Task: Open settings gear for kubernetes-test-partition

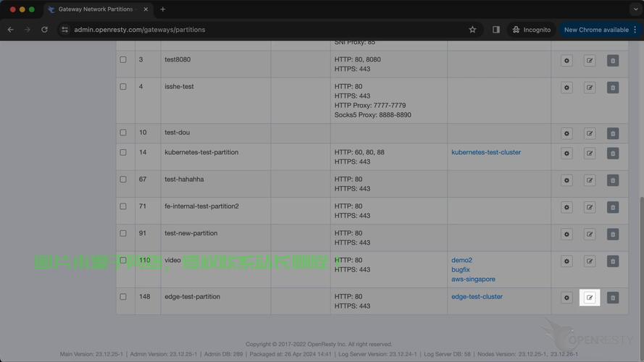Action: coord(566,153)
